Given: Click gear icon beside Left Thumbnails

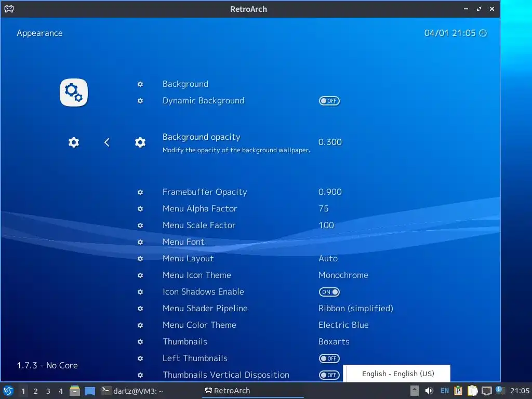Looking at the screenshot, I should pyautogui.click(x=140, y=358).
